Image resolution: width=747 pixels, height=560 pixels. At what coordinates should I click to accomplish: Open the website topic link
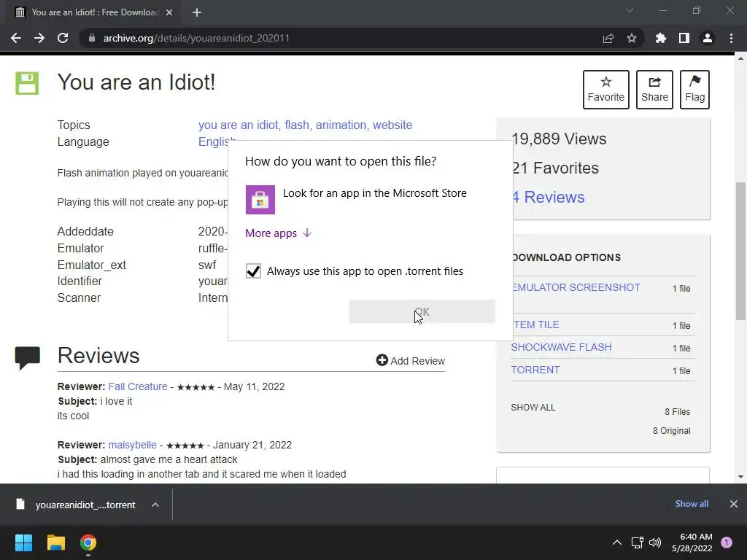pyautogui.click(x=392, y=125)
